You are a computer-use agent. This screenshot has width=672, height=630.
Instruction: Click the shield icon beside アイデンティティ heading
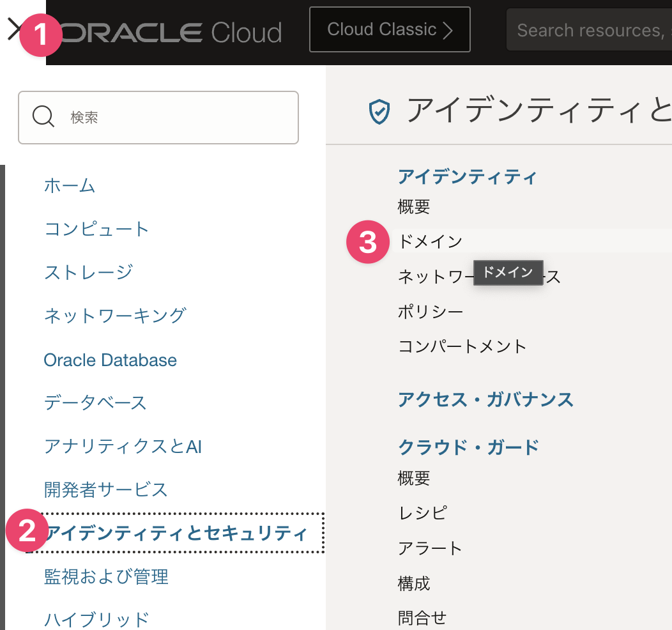[x=379, y=111]
